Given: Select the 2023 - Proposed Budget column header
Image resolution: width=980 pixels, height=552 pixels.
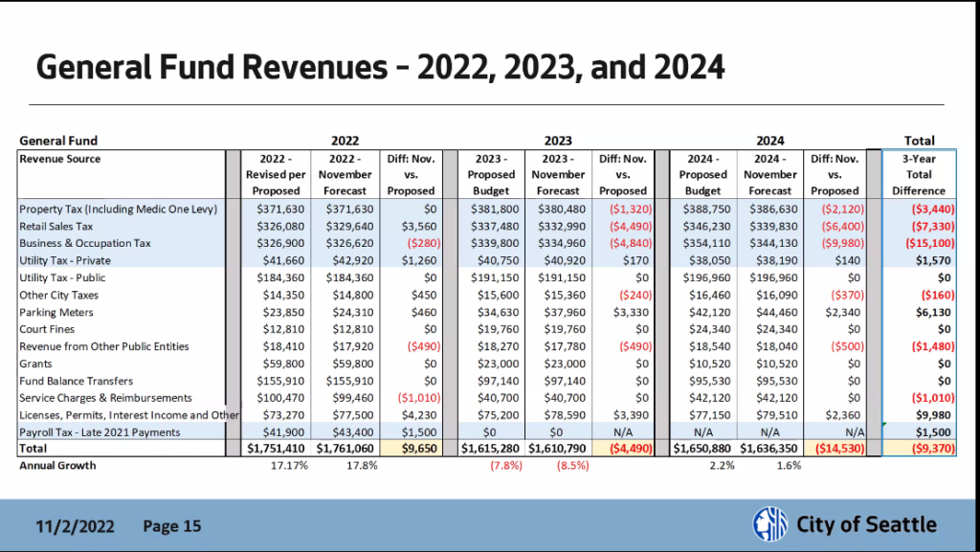Looking at the screenshot, I should 491,175.
